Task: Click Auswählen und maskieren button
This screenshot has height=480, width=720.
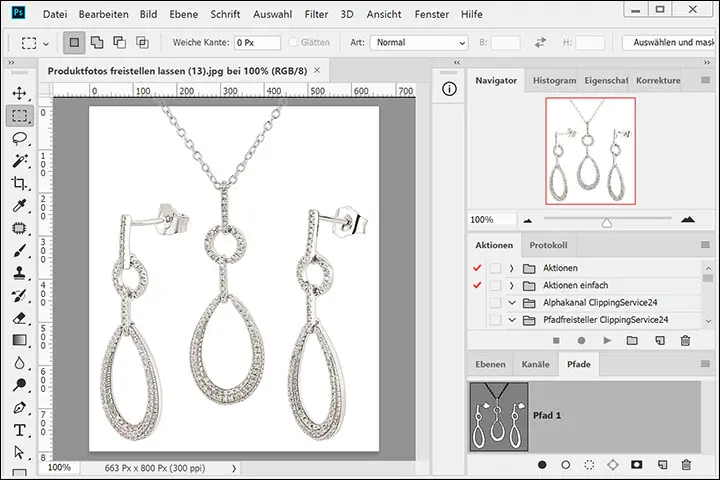Action: pyautogui.click(x=668, y=44)
